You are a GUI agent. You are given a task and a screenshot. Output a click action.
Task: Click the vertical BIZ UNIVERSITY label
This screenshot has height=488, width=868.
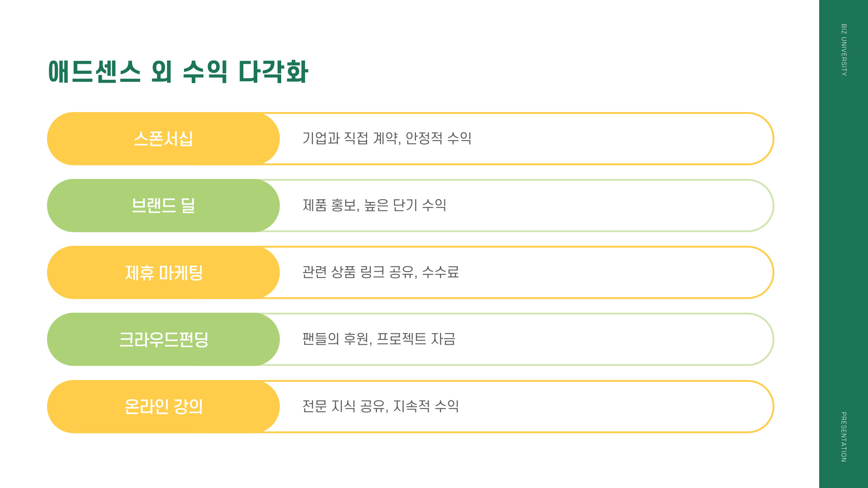click(844, 50)
